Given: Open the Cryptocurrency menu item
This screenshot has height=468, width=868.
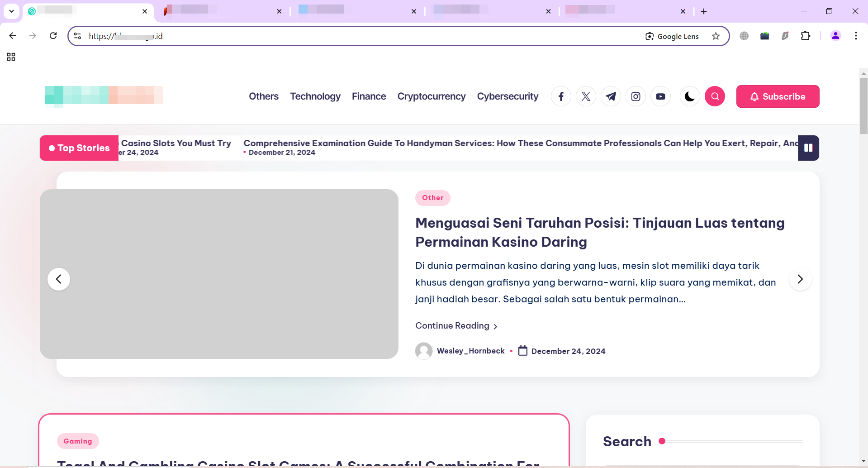Looking at the screenshot, I should (x=431, y=96).
